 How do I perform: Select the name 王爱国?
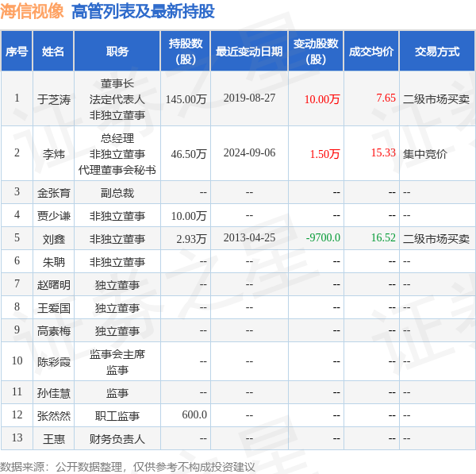click(x=54, y=308)
